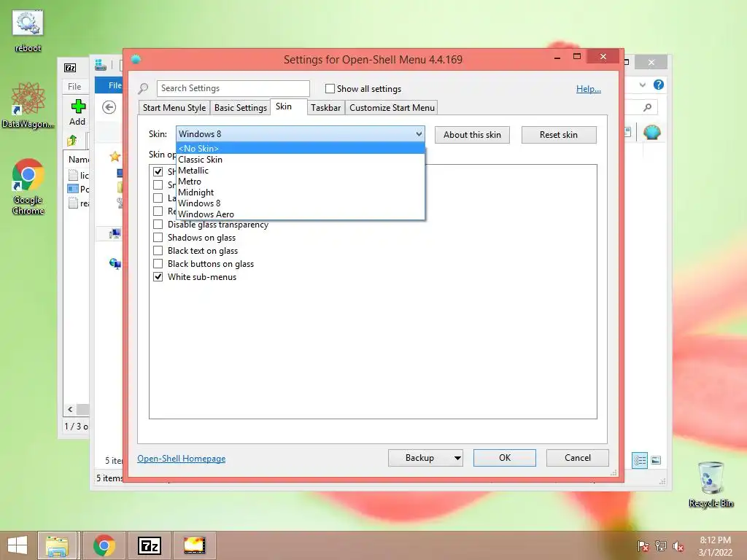Enable Show all settings checkbox
The height and width of the screenshot is (560, 747).
330,88
